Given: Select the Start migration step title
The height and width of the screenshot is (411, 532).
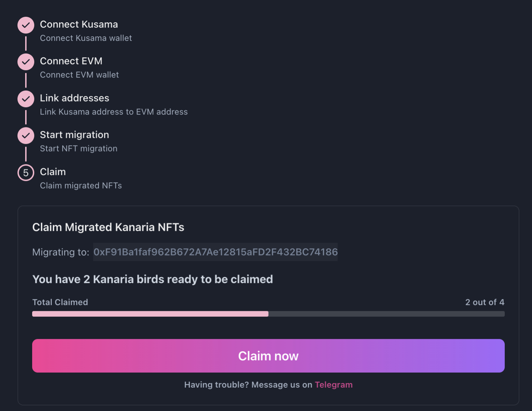Looking at the screenshot, I should click(x=74, y=135).
